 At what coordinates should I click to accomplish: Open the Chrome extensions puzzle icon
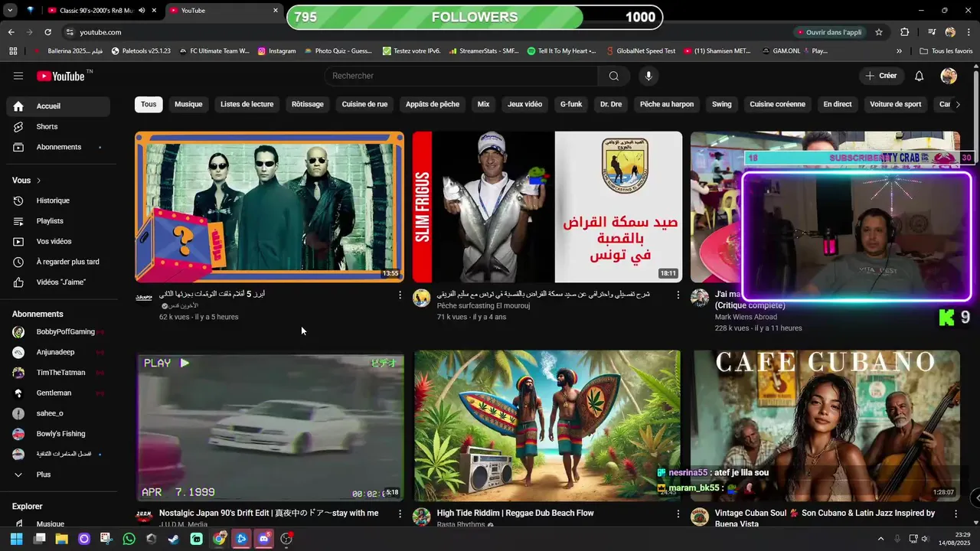[x=905, y=32]
